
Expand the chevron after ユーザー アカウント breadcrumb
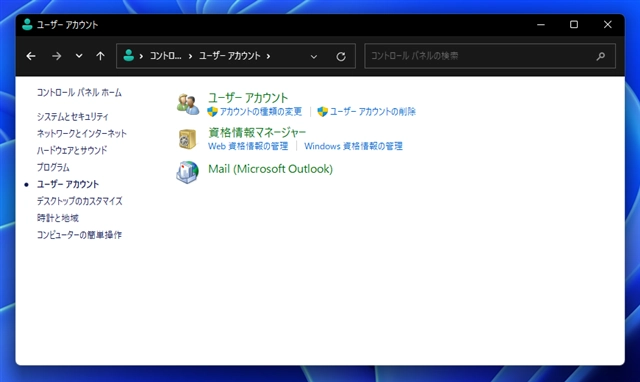(268, 56)
